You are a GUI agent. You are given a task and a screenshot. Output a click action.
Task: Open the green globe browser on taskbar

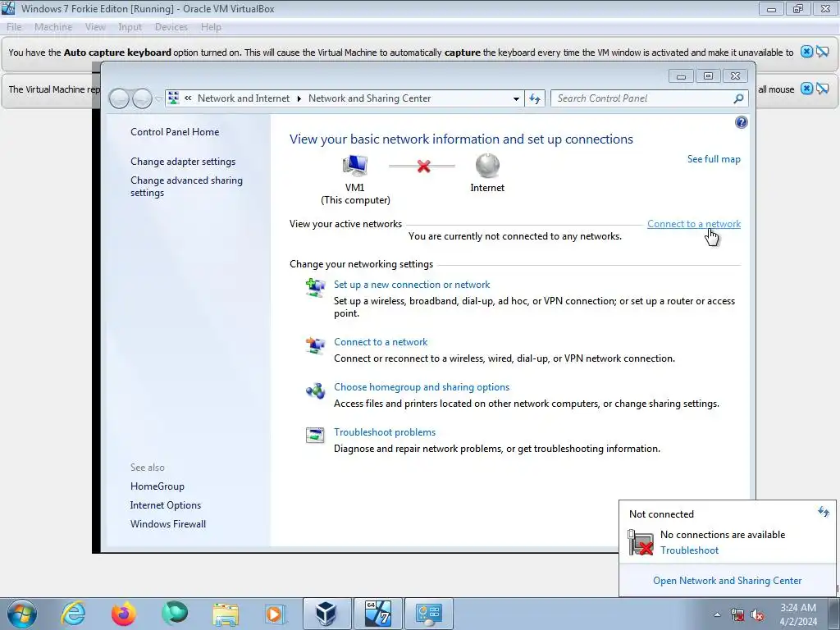175,614
